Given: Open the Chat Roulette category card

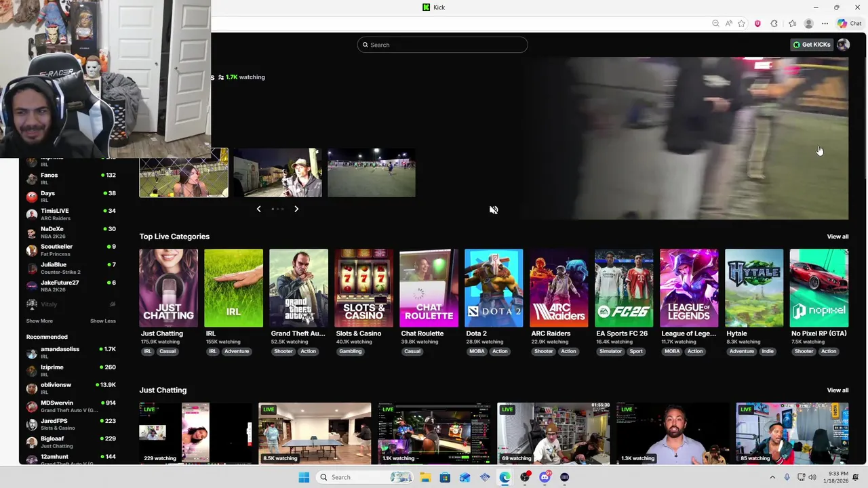Looking at the screenshot, I should (x=429, y=288).
